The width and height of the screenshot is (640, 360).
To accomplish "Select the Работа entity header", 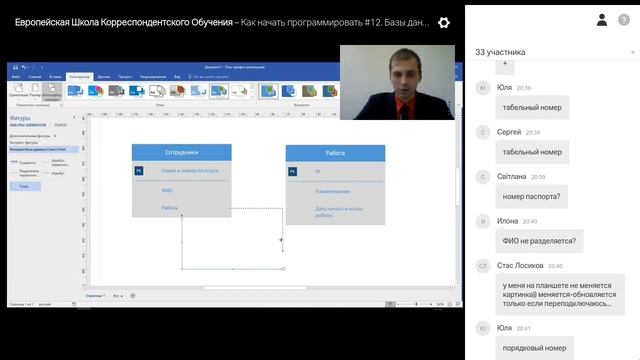I will [x=335, y=153].
